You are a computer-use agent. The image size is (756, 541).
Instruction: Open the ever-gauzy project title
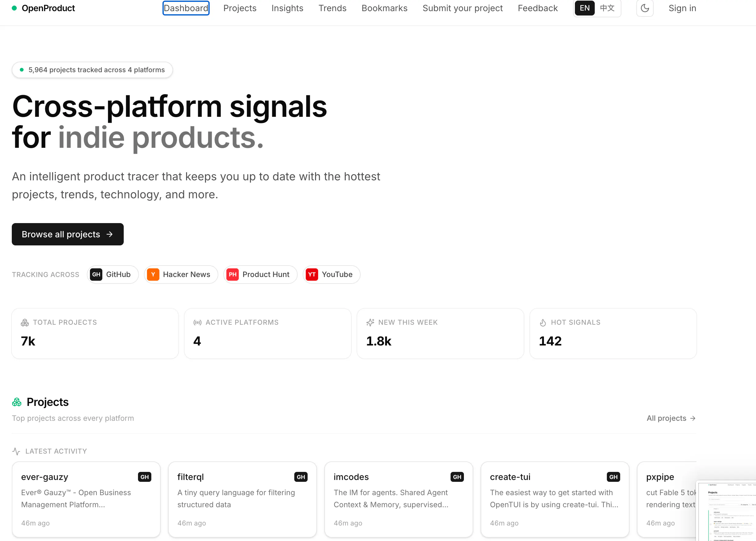click(x=45, y=477)
